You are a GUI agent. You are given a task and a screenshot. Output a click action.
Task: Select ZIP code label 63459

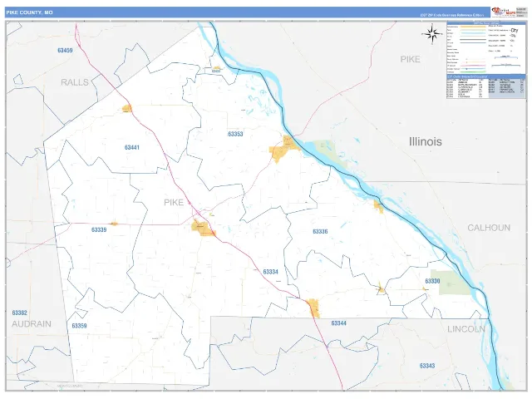pyautogui.click(x=65, y=50)
